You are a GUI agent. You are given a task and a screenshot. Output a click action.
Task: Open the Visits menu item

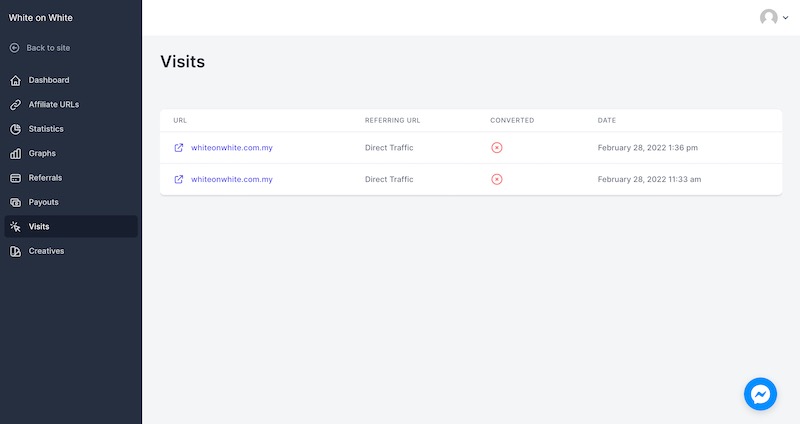point(39,227)
